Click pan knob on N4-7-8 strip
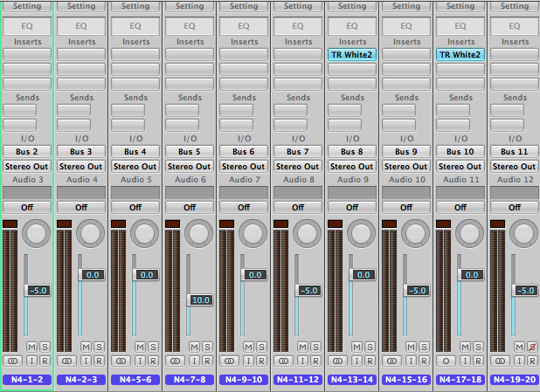 point(198,234)
